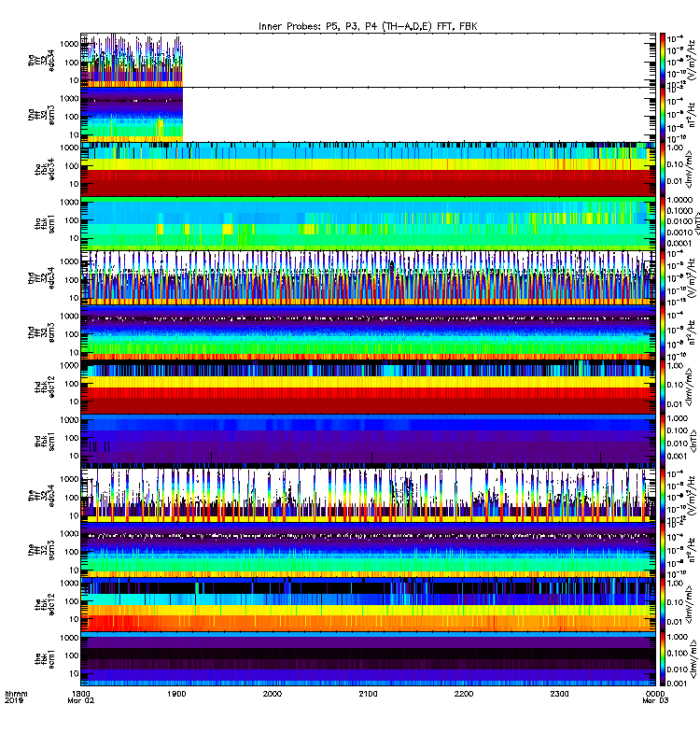Click inside the the fbk edc12 spectrogram
700x747 pixels.
pos(368,604)
